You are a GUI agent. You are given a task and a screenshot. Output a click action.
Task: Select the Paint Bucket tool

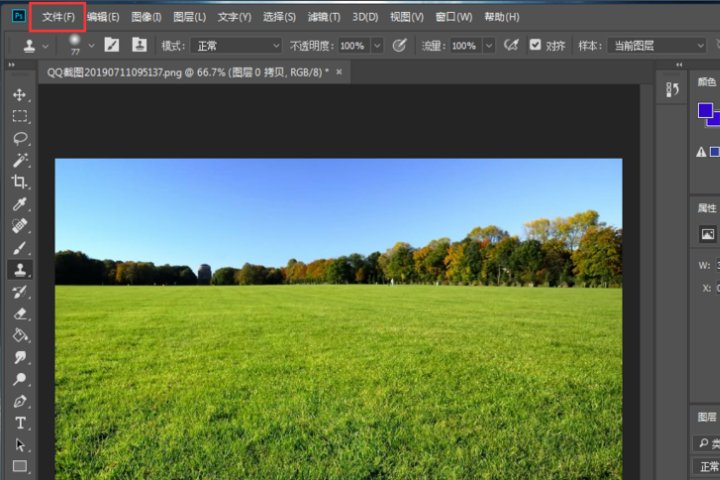click(19, 335)
